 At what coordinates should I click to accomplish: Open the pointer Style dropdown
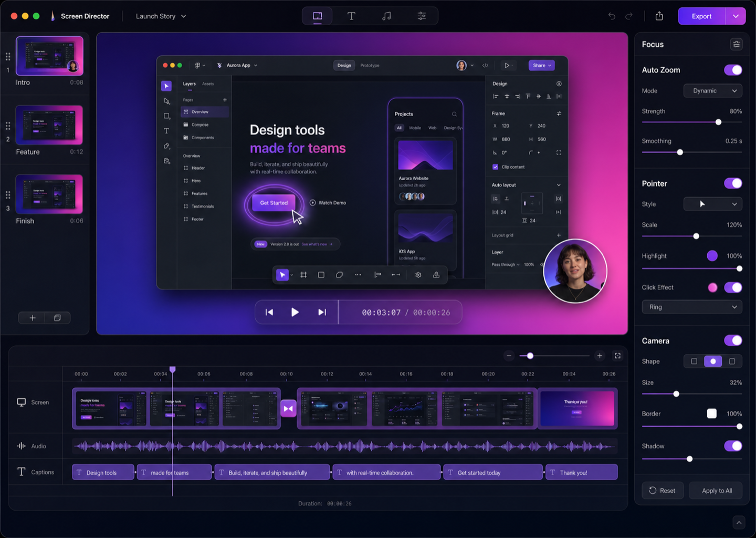[712, 204]
